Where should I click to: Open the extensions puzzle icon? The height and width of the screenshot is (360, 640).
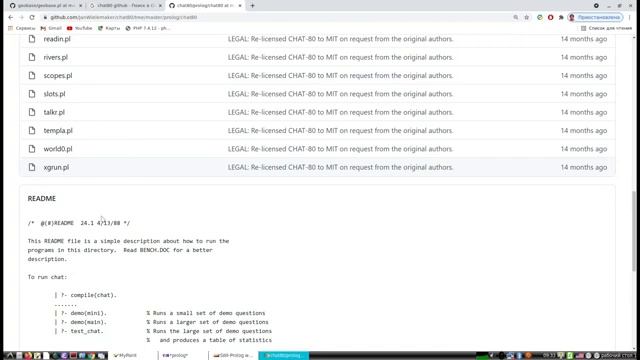[x=561, y=17]
